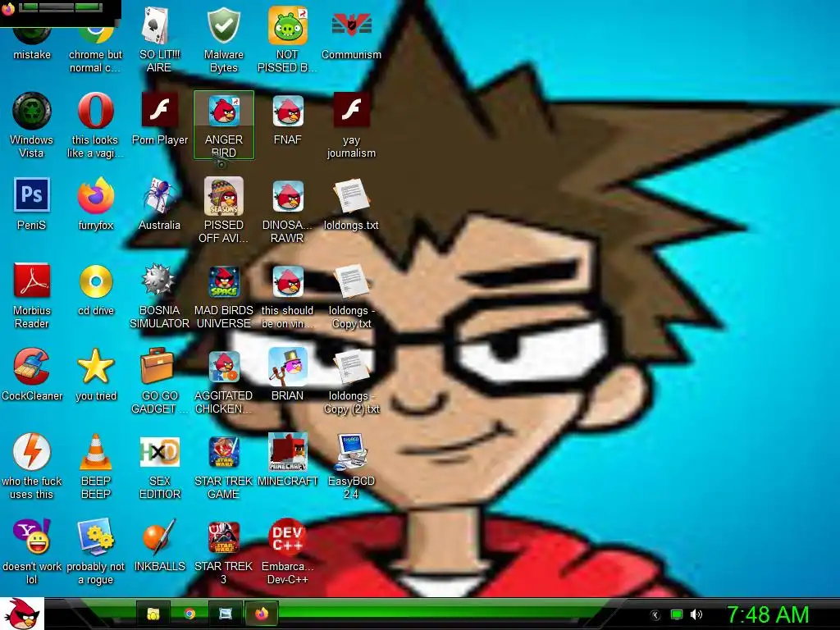Open the Yahoo smiley 'doesn't work lol' shortcut
Viewport: 840px width, 630px height.
coord(32,551)
